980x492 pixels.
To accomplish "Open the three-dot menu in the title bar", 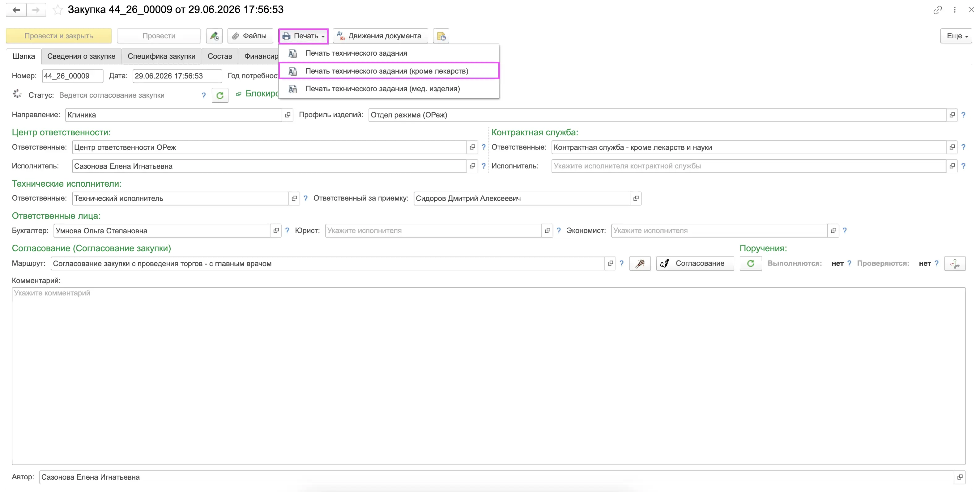I will click(x=955, y=10).
